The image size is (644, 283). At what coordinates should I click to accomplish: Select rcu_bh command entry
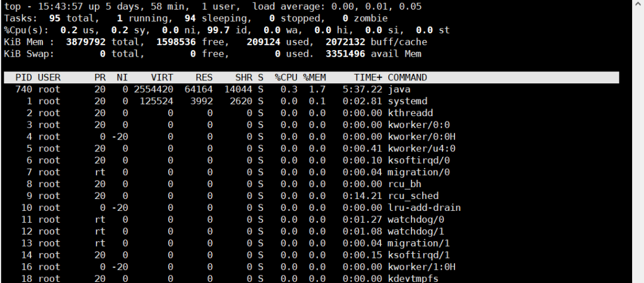click(404, 184)
